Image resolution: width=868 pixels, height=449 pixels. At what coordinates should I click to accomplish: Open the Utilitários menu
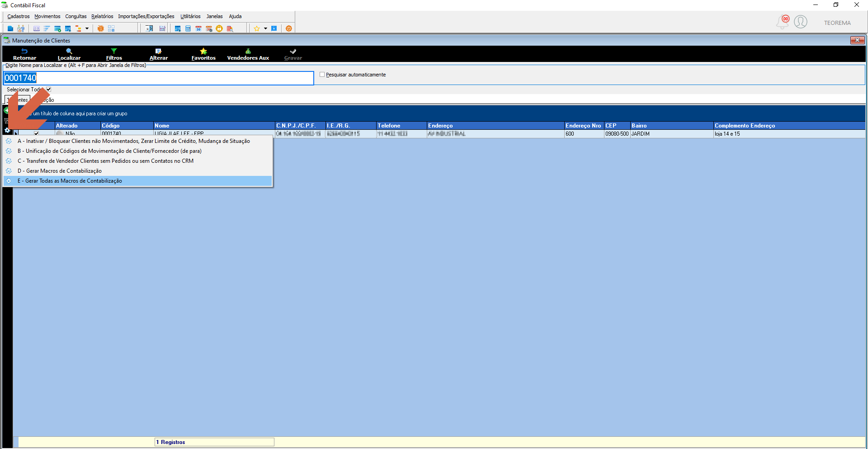(190, 16)
